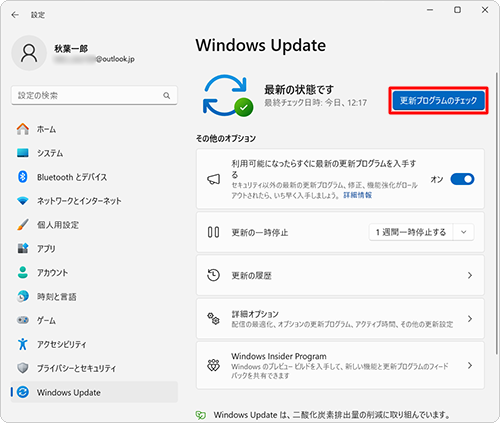Click the Home house icon
The width and height of the screenshot is (500, 423).
pos(23,129)
